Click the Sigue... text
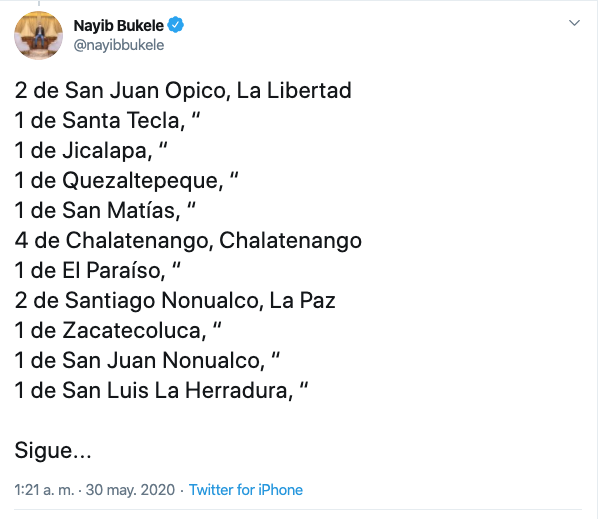 pyautogui.click(x=53, y=451)
